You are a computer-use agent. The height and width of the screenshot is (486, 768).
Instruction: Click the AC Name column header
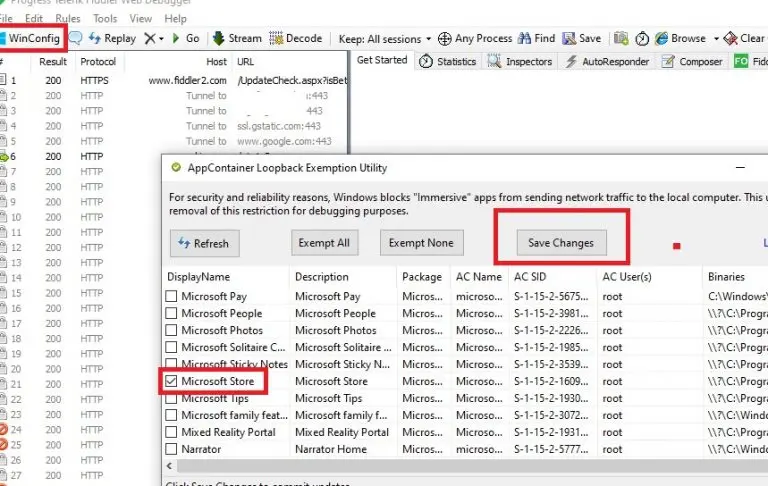[x=480, y=277]
